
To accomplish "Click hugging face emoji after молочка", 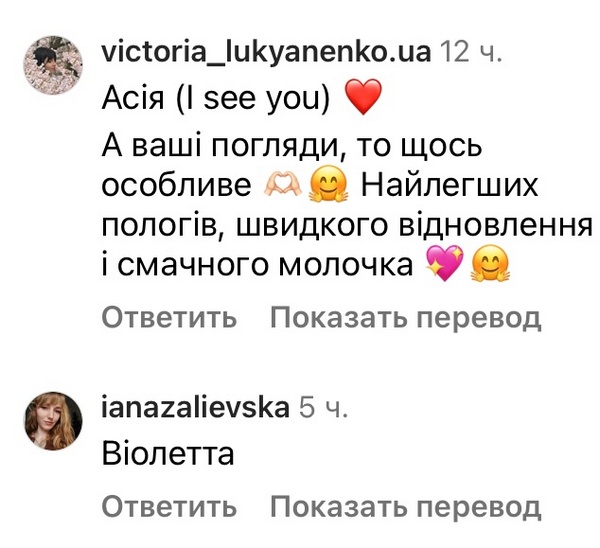I will click(490, 263).
